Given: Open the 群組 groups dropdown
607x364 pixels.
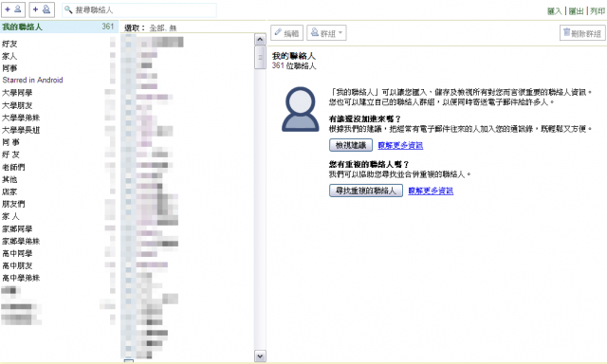Looking at the screenshot, I should pos(326,33).
